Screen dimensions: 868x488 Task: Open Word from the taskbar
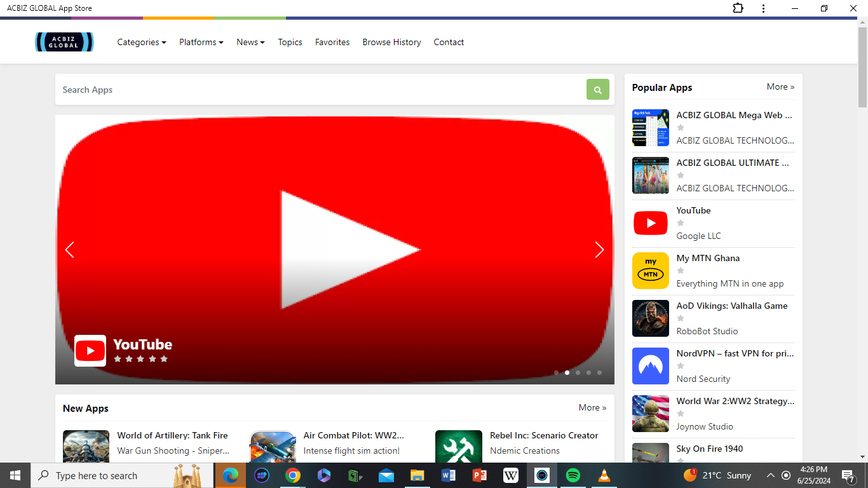coord(449,475)
